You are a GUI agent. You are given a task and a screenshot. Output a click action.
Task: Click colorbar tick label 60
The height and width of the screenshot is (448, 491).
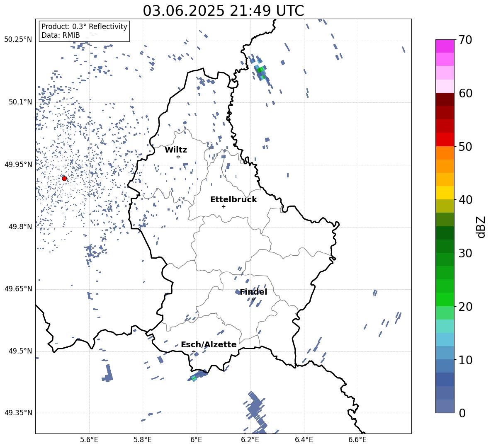(x=465, y=93)
